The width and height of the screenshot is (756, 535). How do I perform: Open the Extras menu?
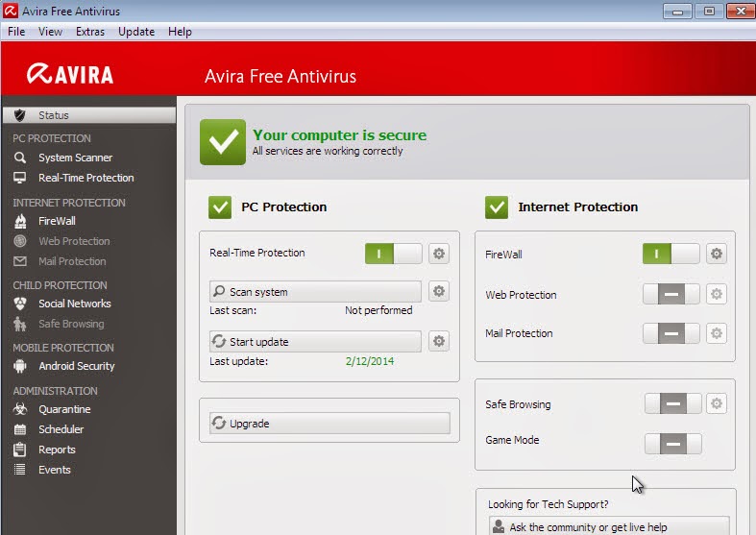click(x=90, y=32)
